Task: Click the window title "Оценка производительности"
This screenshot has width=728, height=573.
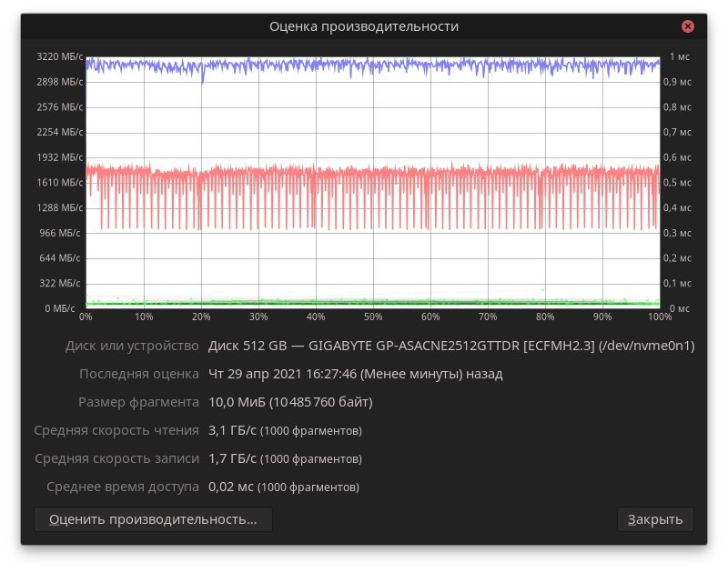Action: click(x=364, y=26)
